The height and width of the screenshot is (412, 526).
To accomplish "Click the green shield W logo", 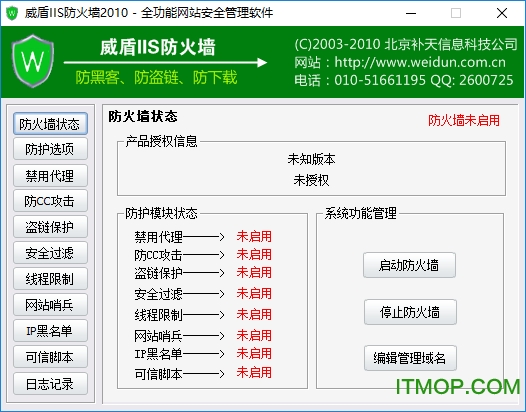I will coord(33,61).
